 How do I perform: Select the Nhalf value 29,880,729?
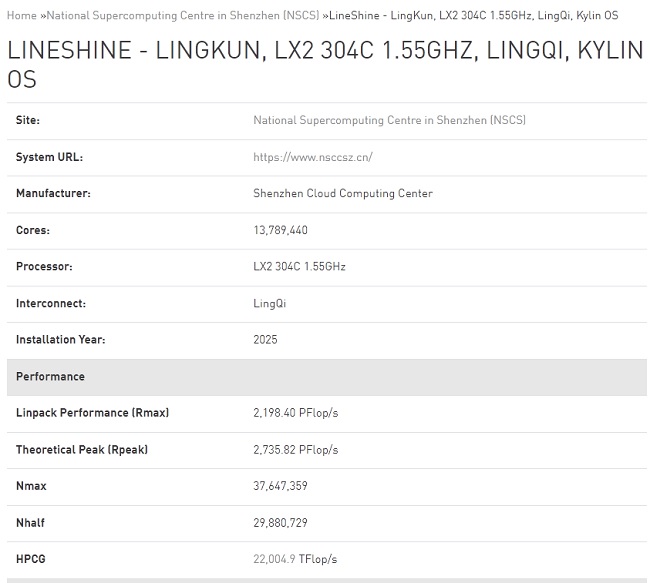[280, 523]
